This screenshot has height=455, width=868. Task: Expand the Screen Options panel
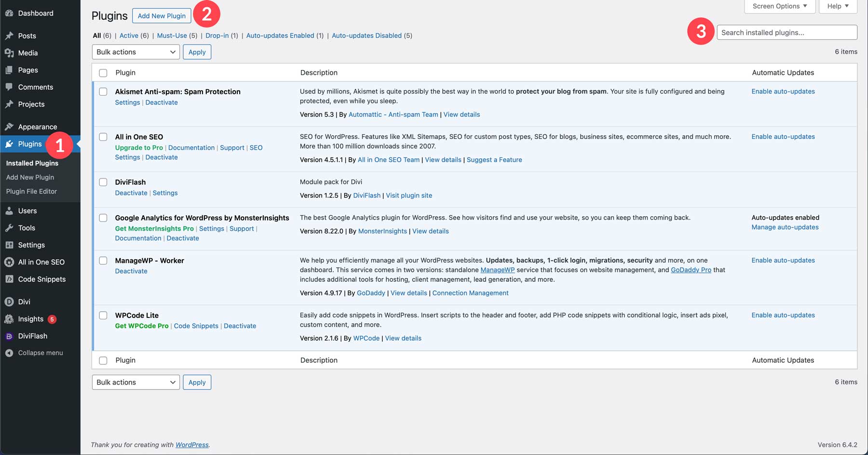[x=780, y=6]
